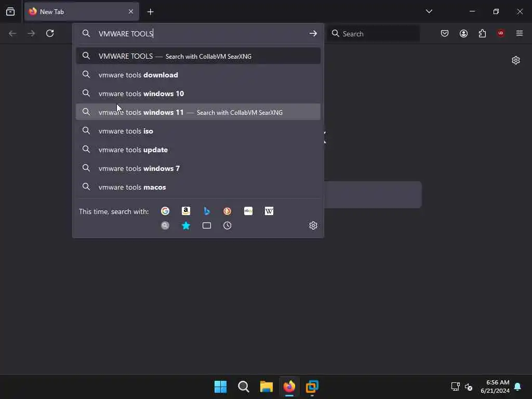Search this time with eBay
The image size is (532, 399).
[248, 211]
